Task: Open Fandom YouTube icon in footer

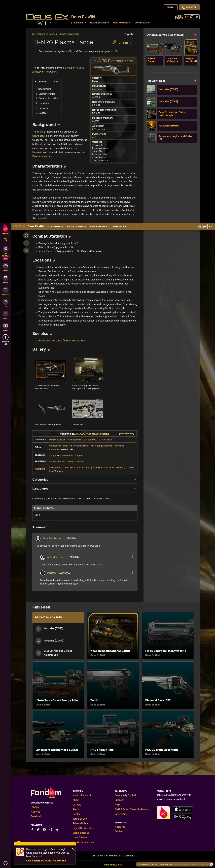Action: (44, 830)
